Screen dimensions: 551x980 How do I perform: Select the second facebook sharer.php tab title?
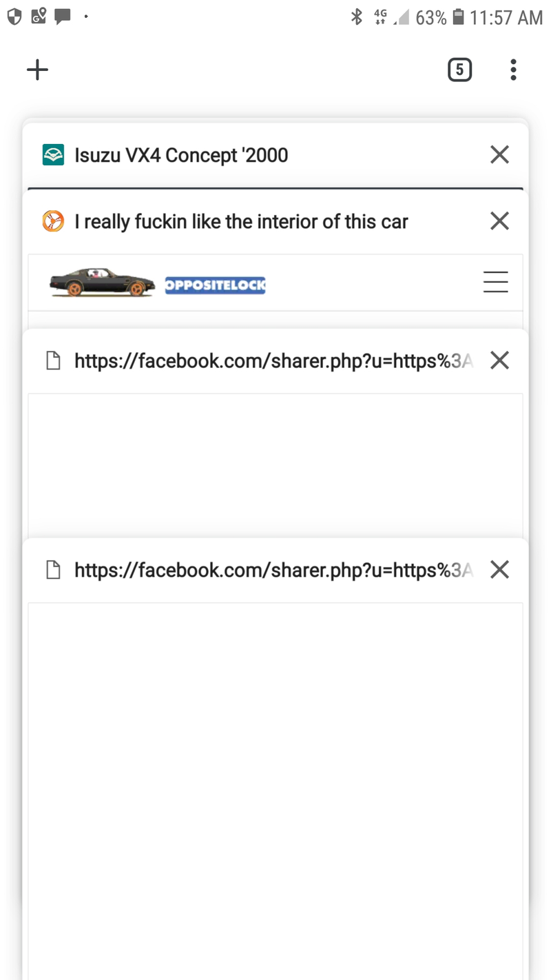tap(273, 570)
